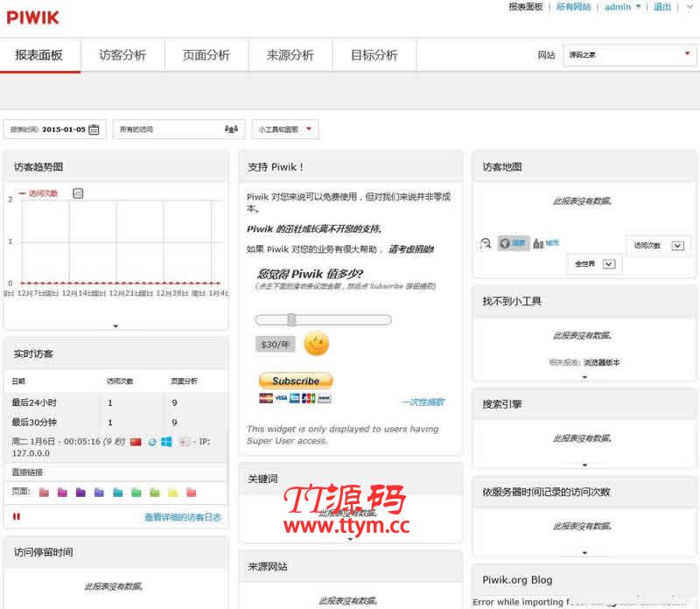The image size is (700, 609).
Task: Click the segment people icon in 所有的访问
Action: [231, 129]
